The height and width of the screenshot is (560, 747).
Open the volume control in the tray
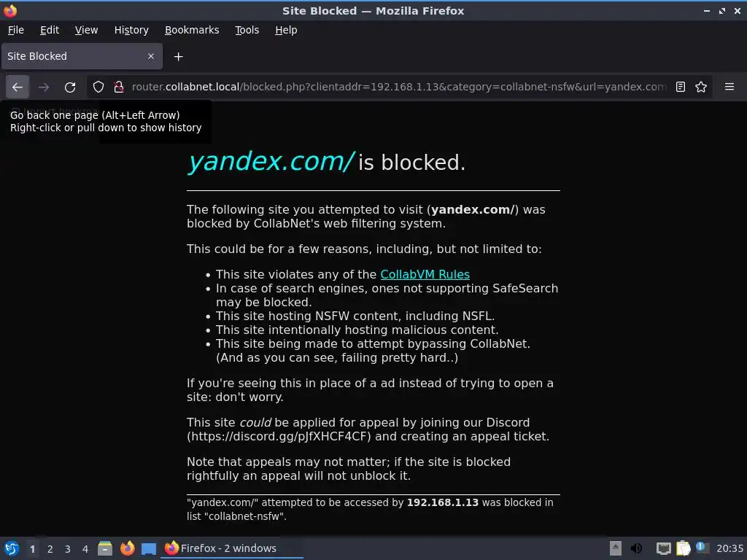[x=636, y=548]
